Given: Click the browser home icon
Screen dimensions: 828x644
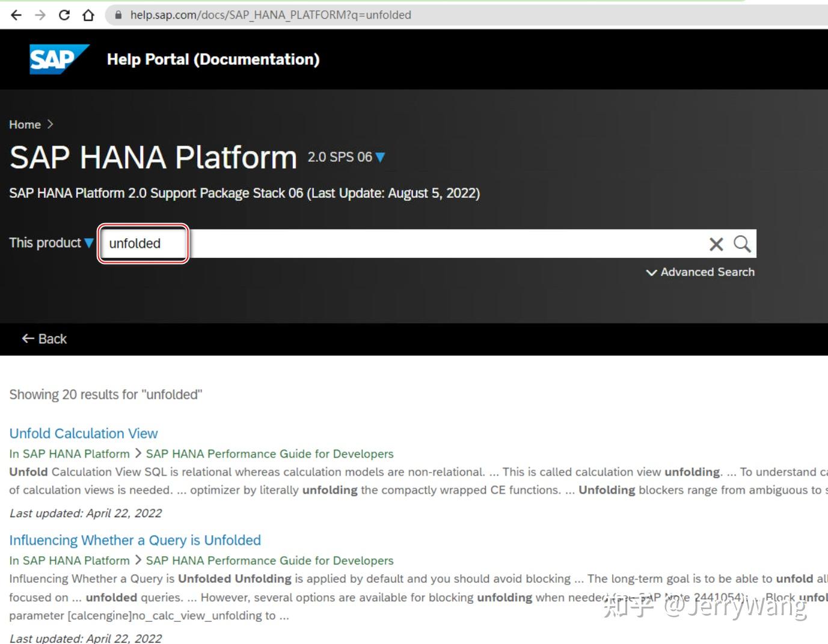Looking at the screenshot, I should point(88,15).
